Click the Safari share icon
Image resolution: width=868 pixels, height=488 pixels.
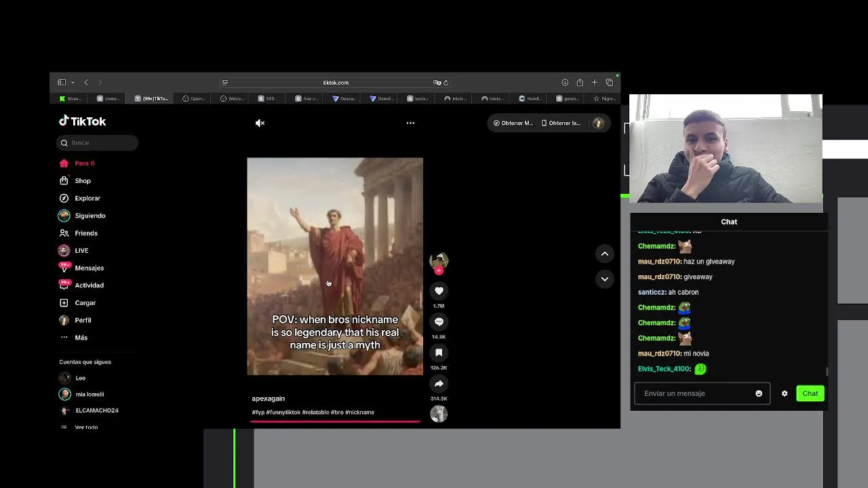[580, 82]
